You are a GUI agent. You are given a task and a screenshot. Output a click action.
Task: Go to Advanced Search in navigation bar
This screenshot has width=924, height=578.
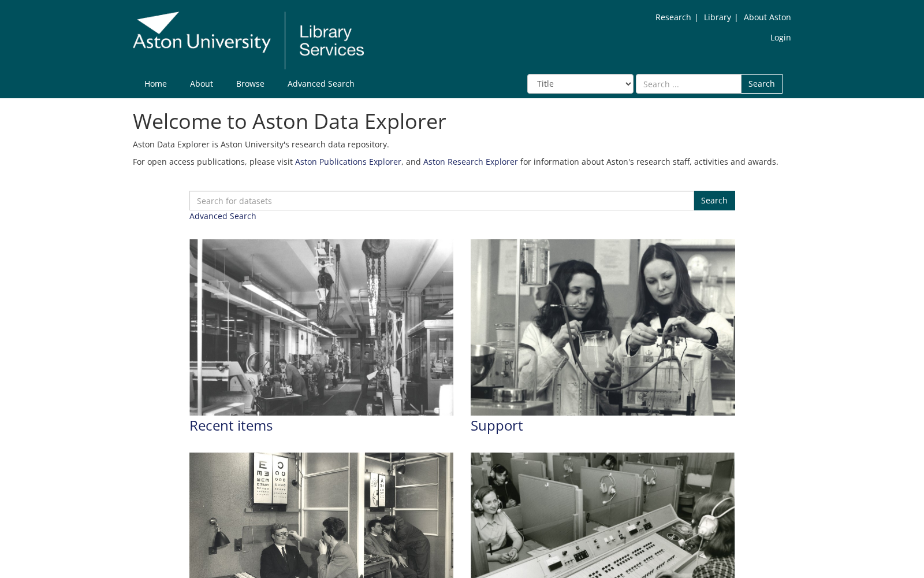click(x=321, y=84)
